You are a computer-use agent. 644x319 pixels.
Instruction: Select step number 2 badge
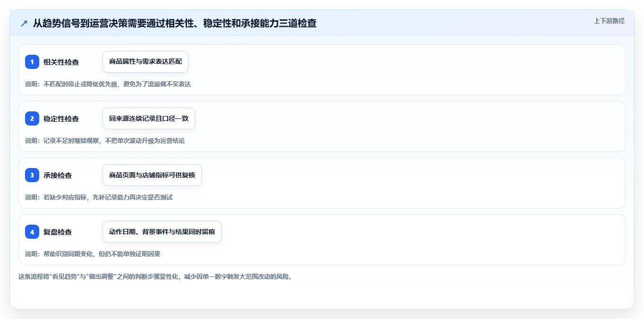point(32,118)
